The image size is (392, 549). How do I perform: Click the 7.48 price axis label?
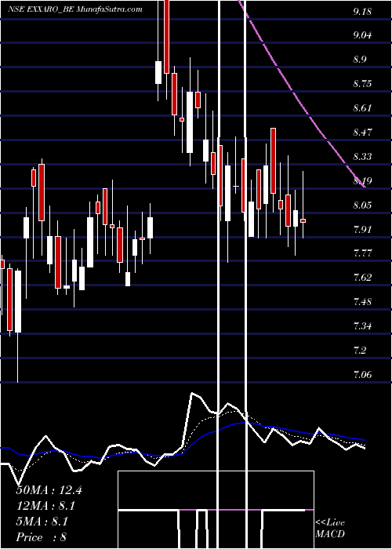coord(362,302)
